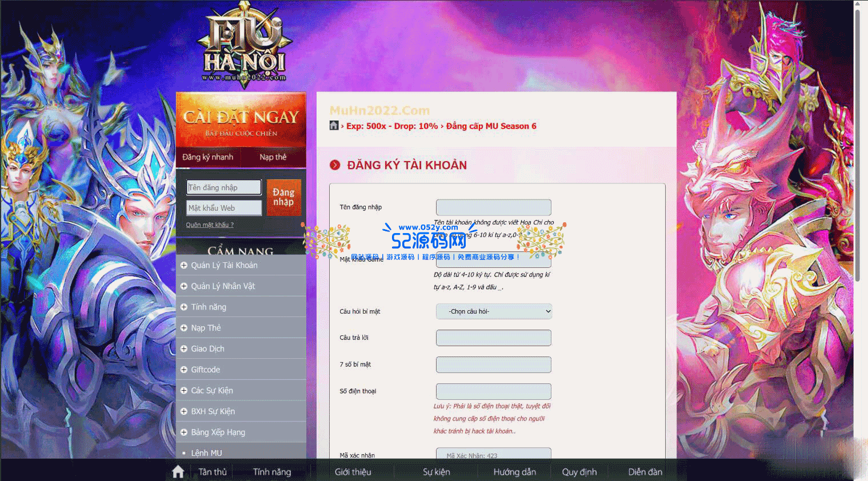The height and width of the screenshot is (481, 868).
Task: Click the red arrow icon beside Đăng Ký Tài Khoản
Action: click(x=335, y=165)
